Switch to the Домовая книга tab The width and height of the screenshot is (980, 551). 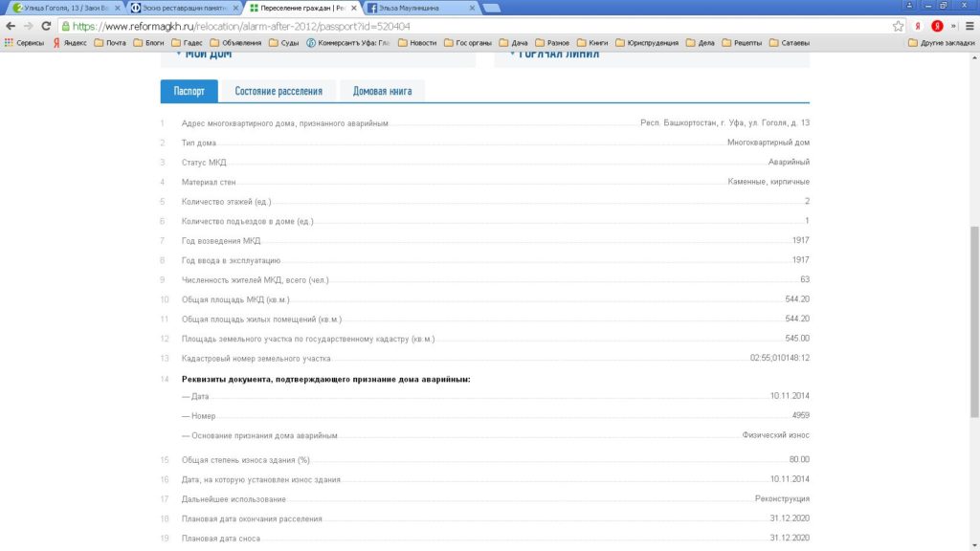pos(382,91)
